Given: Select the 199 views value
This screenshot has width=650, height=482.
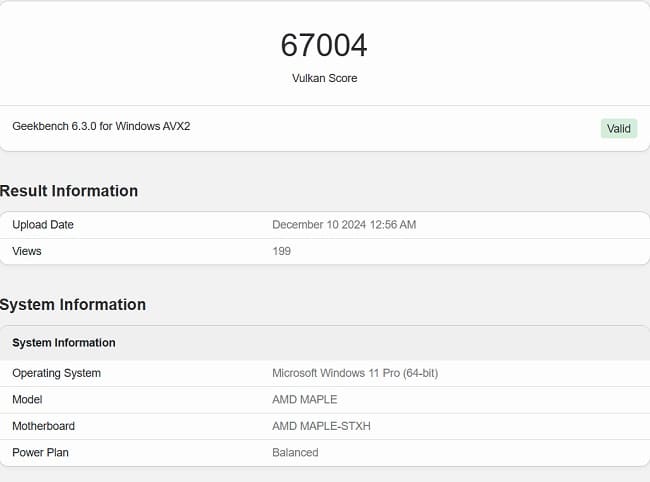Looking at the screenshot, I should (281, 251).
